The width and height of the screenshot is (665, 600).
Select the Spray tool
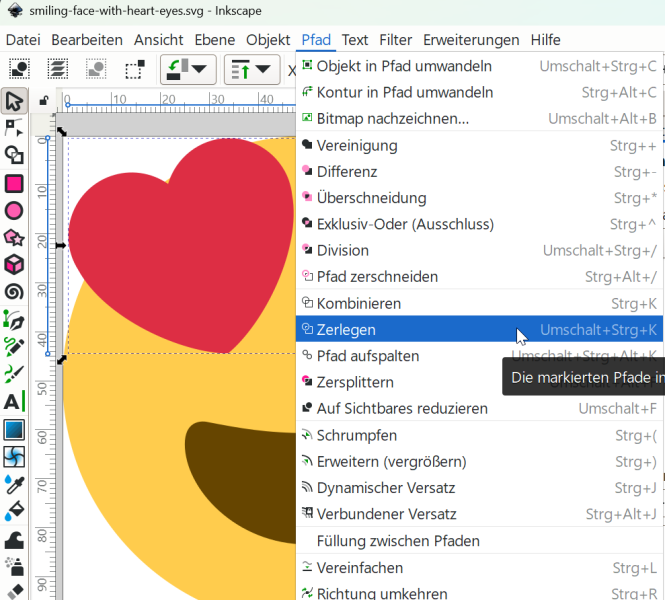[x=14, y=567]
